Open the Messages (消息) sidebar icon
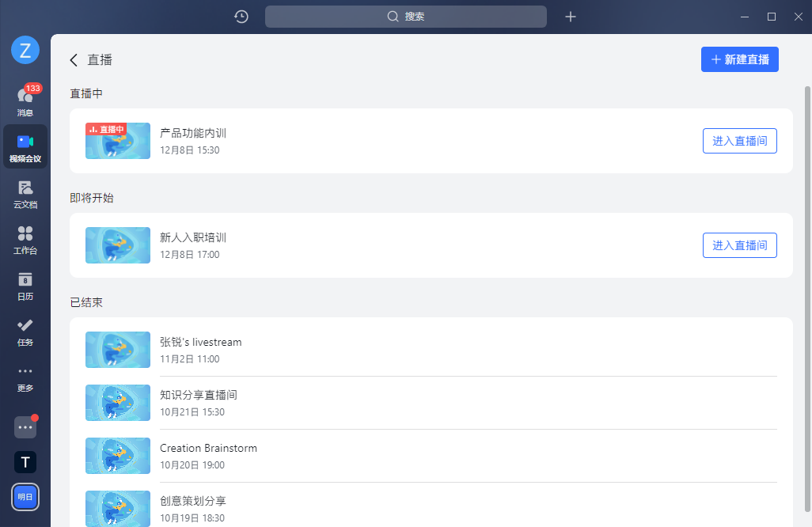 (25, 100)
